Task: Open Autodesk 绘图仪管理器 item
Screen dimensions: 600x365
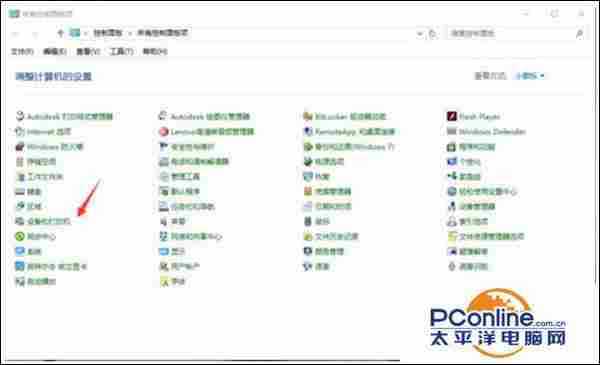Action: point(204,116)
